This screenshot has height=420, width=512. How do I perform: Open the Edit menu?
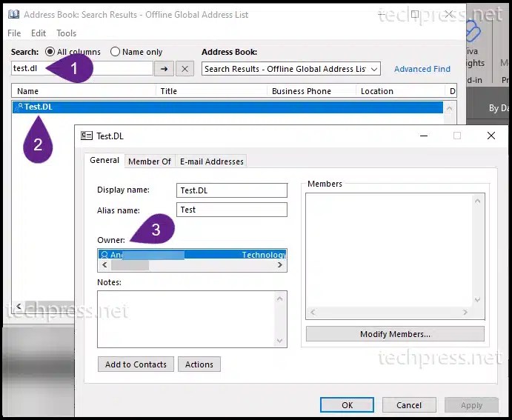(39, 33)
